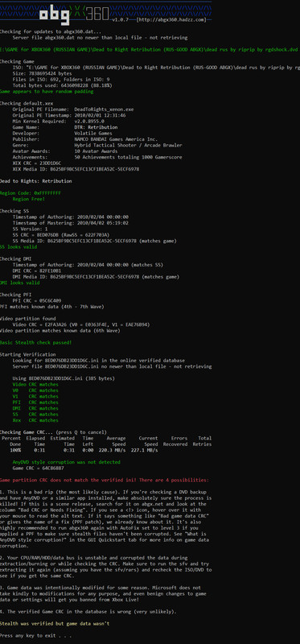
Task: Click "Server file abgx360.dat no newer" line
Action: point(101,37)
